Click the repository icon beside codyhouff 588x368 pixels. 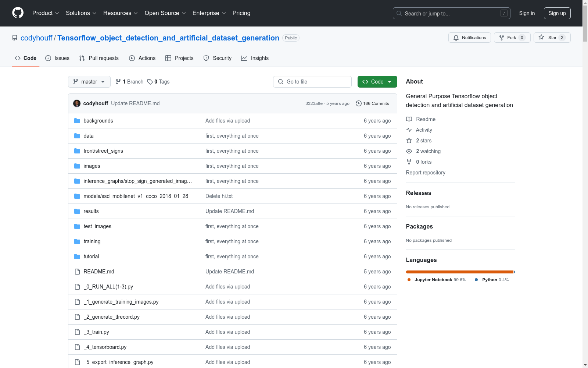coord(15,38)
